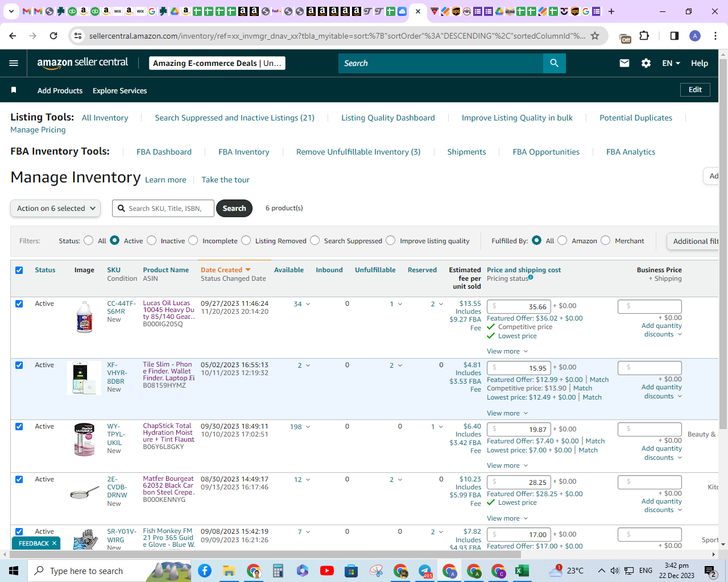Viewport: 728px width, 582px height.
Task: Uncheck the Lucas Oil product row checkbox
Action: [19, 304]
